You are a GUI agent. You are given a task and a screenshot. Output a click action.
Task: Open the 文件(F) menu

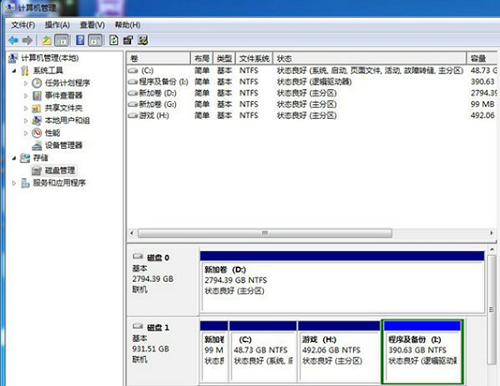[x=23, y=25]
